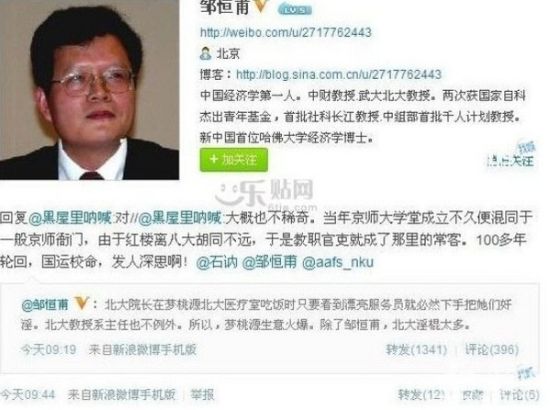Click 转发(1341) on the quoted post
The width and height of the screenshot is (550, 410).
416,349
